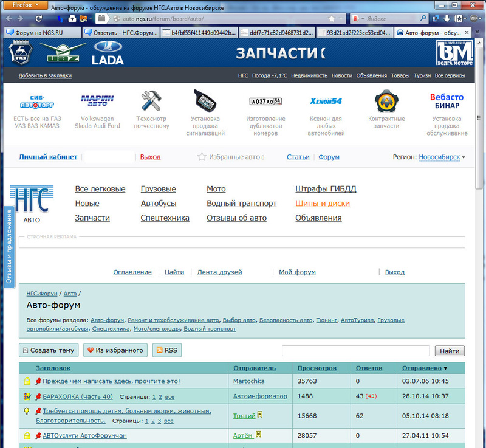486x448 pixels.
Task: Switch to the Форум на NGS.RU tab
Action: (x=41, y=32)
